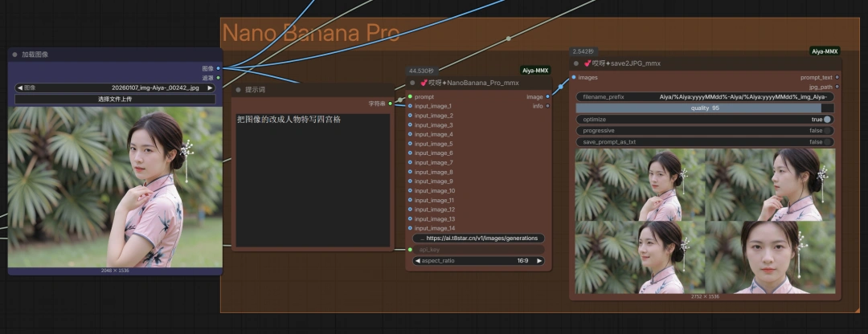Click the 图像 output port on 加载图像
Viewport: 868px width, 334px height.
coord(218,68)
